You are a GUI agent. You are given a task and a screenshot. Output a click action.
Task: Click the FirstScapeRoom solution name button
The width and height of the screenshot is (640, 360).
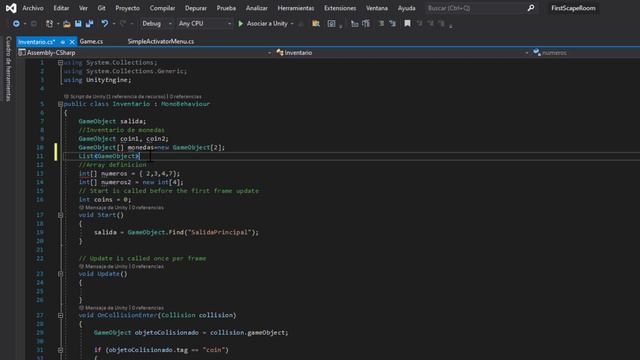coord(573,8)
